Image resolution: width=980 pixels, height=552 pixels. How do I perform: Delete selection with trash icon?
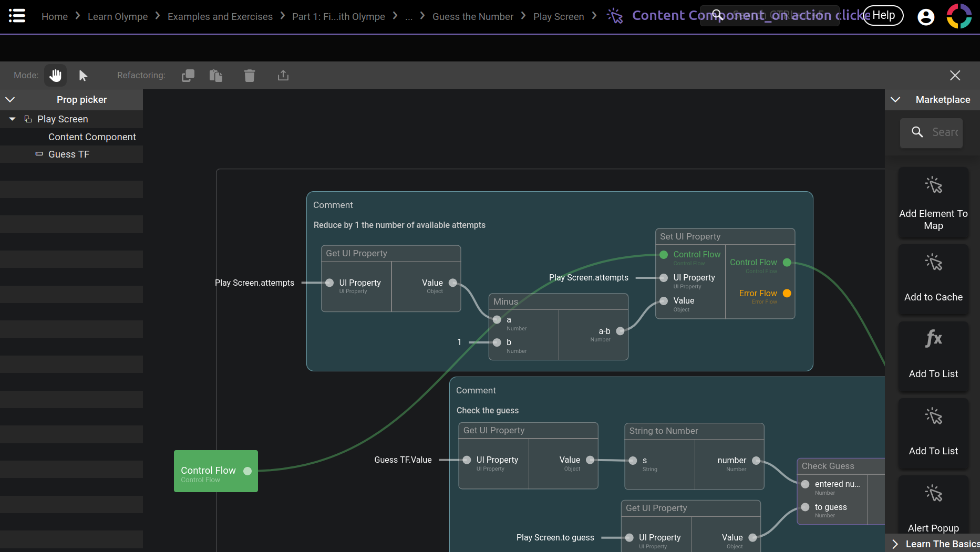(250, 76)
